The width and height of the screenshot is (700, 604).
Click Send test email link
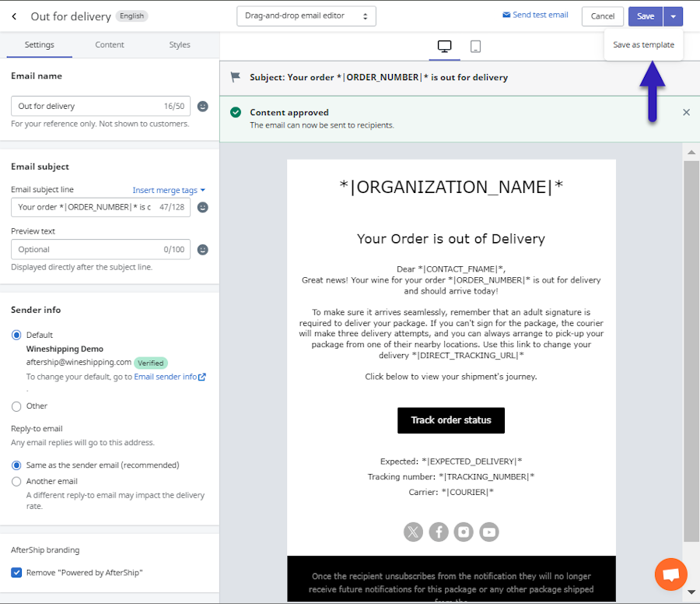pos(541,15)
